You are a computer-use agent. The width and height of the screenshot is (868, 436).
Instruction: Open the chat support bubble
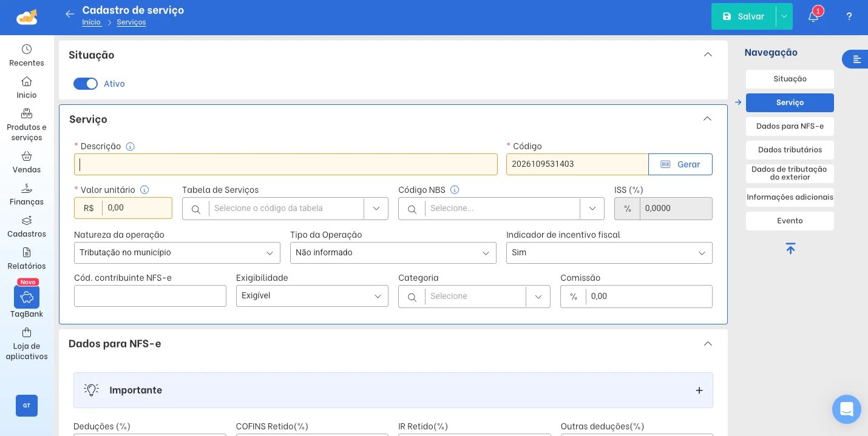tap(847, 409)
